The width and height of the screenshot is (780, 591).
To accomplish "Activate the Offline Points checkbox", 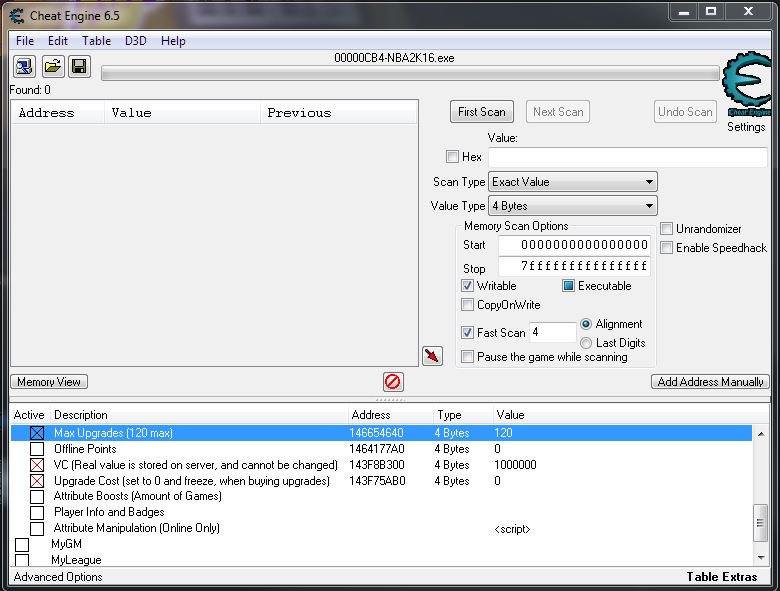I will pyautogui.click(x=37, y=449).
